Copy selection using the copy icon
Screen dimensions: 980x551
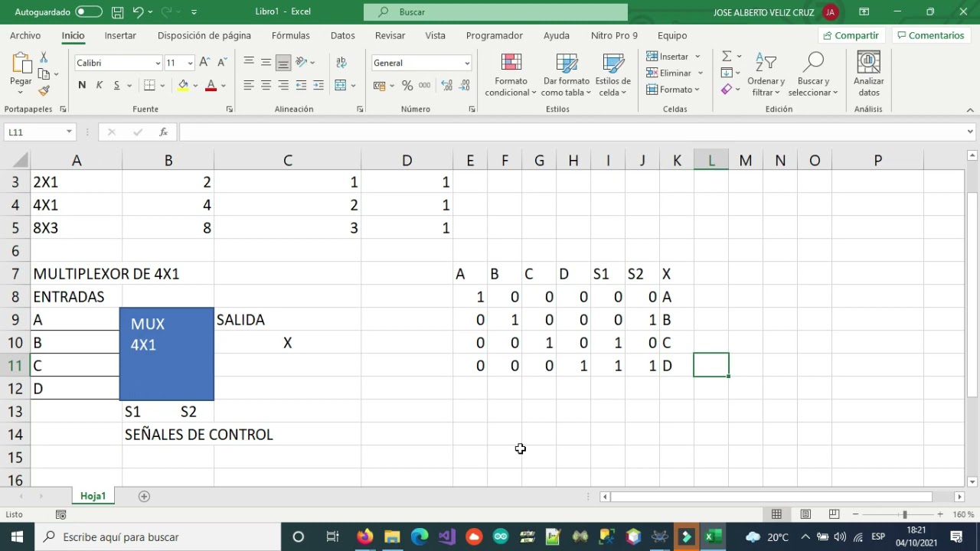tap(44, 73)
